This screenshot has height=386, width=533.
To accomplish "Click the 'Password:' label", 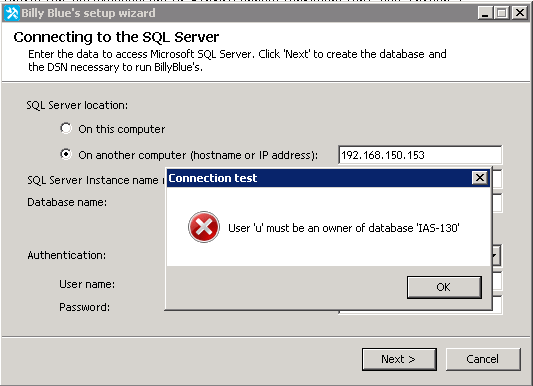I will pos(85,307).
